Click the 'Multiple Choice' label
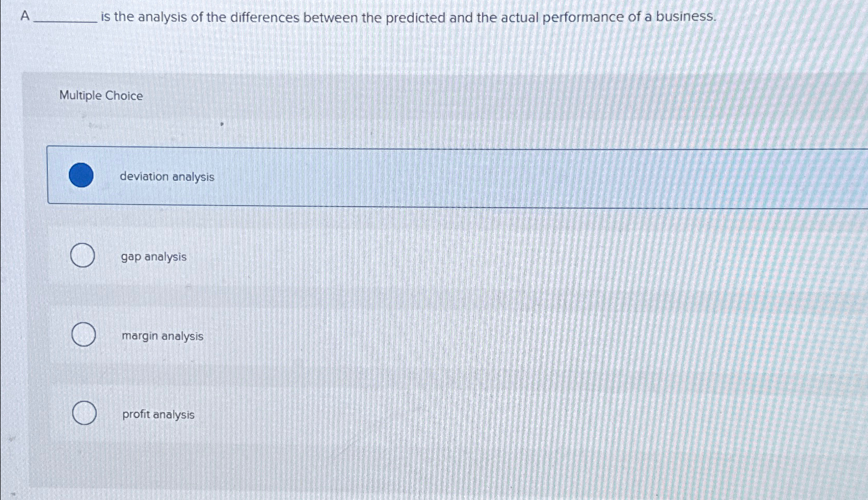The width and height of the screenshot is (868, 500). coord(100,96)
